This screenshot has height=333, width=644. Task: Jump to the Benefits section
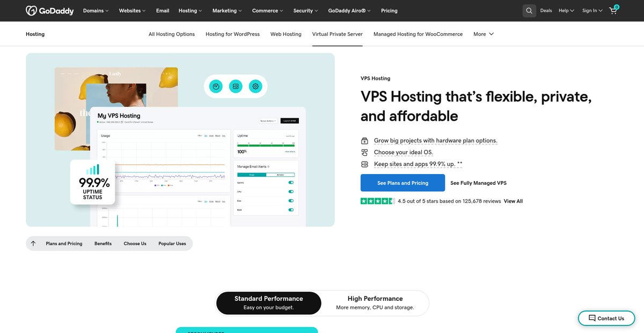(x=103, y=243)
